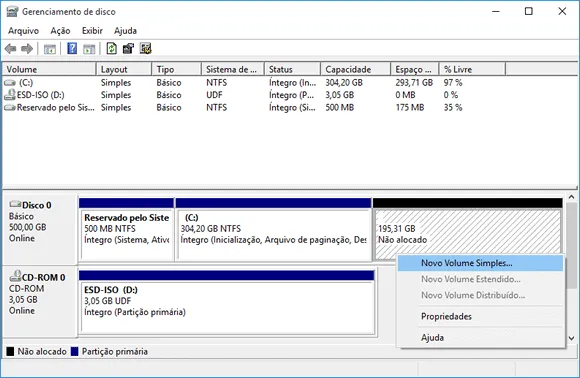580x378 pixels.
Task: Click the drive icon beside Reservado pelo Sis...
Action: click(x=10, y=108)
